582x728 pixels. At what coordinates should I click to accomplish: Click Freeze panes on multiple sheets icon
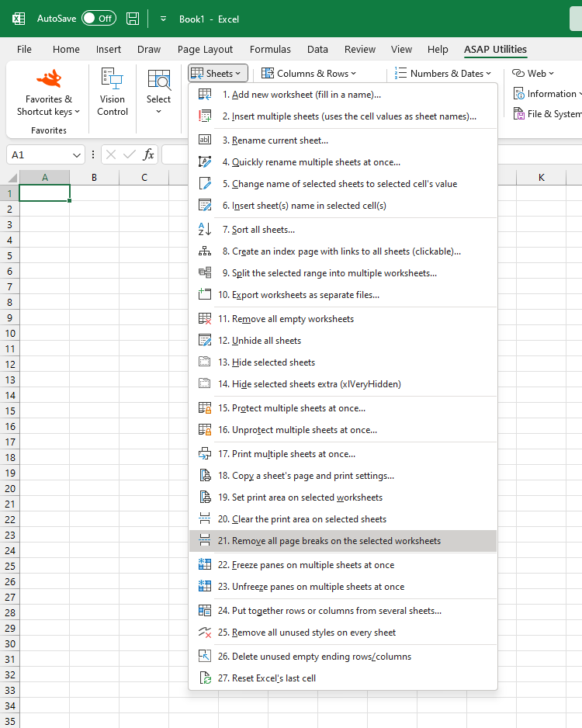(x=205, y=564)
